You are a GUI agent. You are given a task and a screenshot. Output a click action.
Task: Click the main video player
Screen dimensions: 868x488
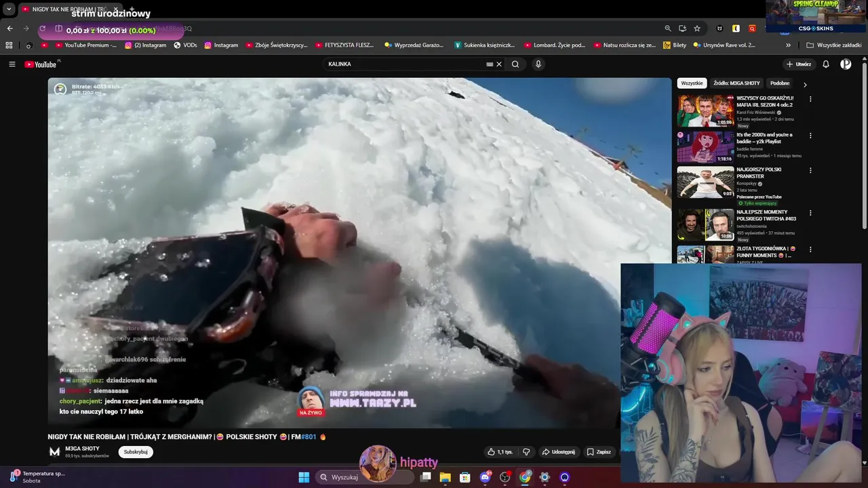point(359,253)
